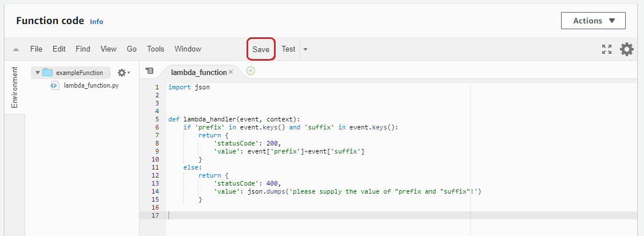Open the tab list icon
The height and width of the screenshot is (236, 644).
[149, 70]
